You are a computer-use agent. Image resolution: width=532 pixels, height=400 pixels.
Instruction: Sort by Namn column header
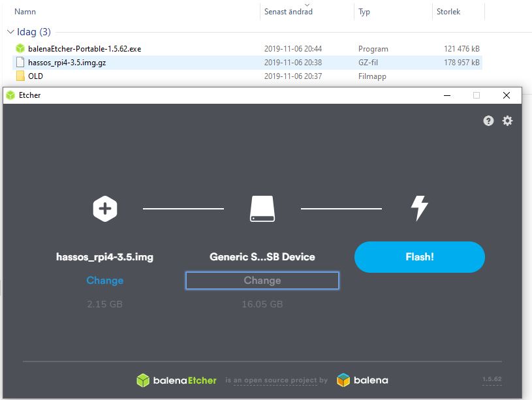pos(25,12)
